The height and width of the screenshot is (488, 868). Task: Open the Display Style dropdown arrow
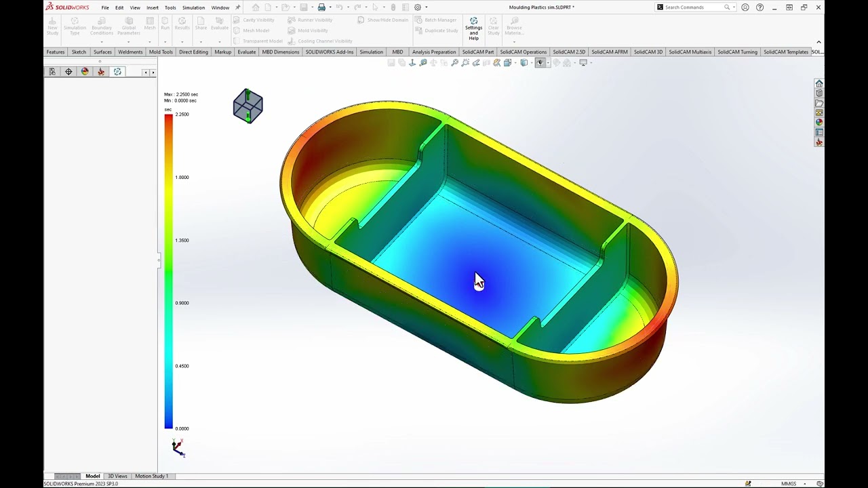click(531, 62)
